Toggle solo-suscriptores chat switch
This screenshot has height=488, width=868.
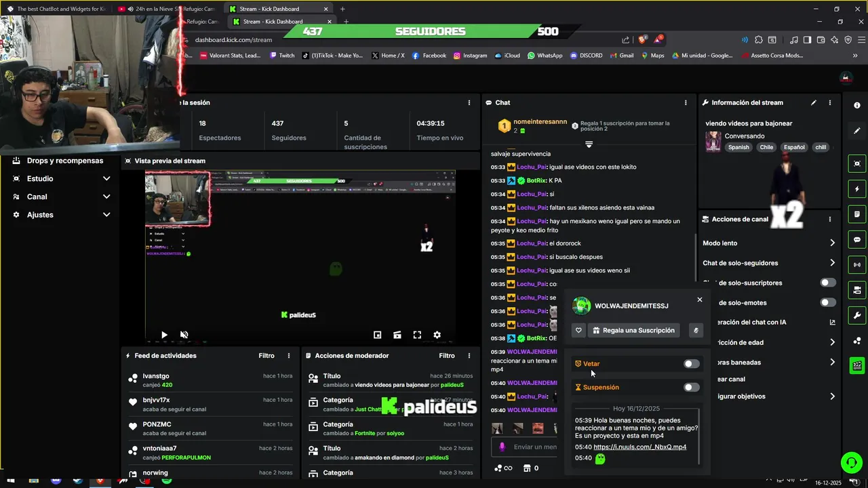828,283
